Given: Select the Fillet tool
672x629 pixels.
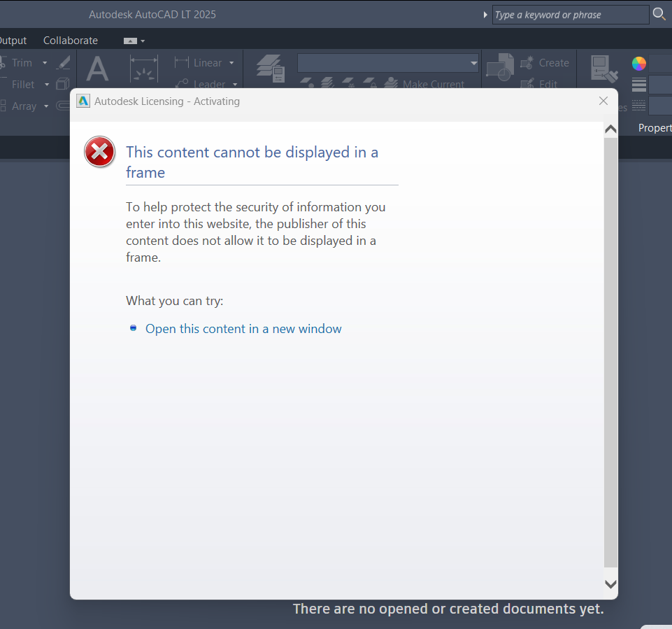Looking at the screenshot, I should (23, 84).
